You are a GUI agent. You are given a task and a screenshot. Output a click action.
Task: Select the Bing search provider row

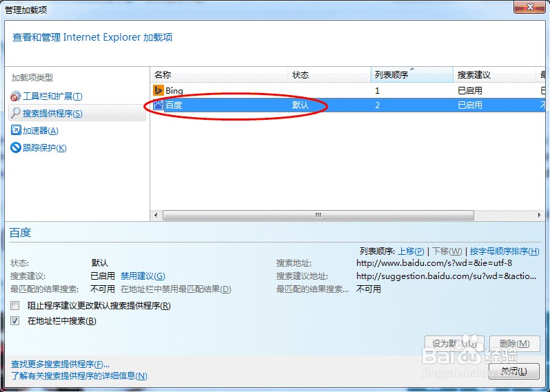[x=347, y=90]
